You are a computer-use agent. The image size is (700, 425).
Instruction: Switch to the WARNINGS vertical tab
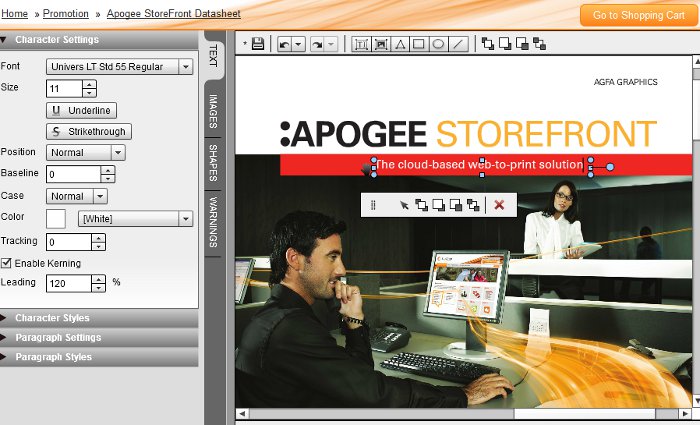point(214,222)
